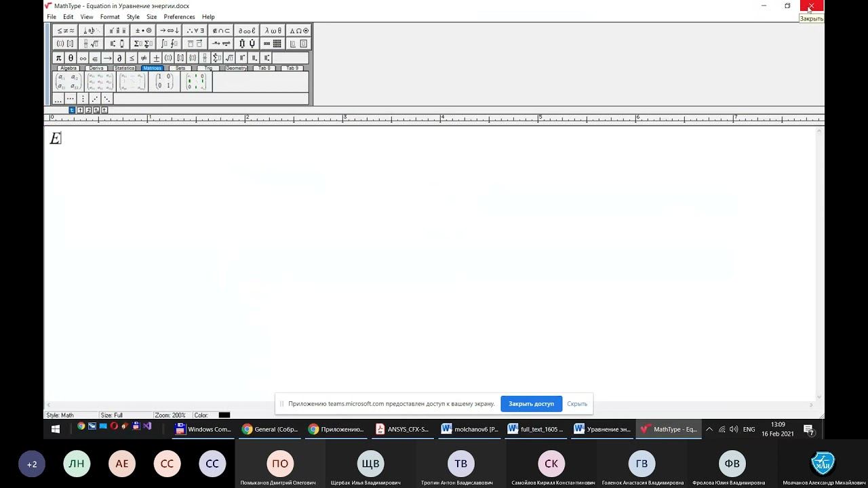Screen dimensions: 868x488
Task: Close the MathType window
Action: coord(811,6)
